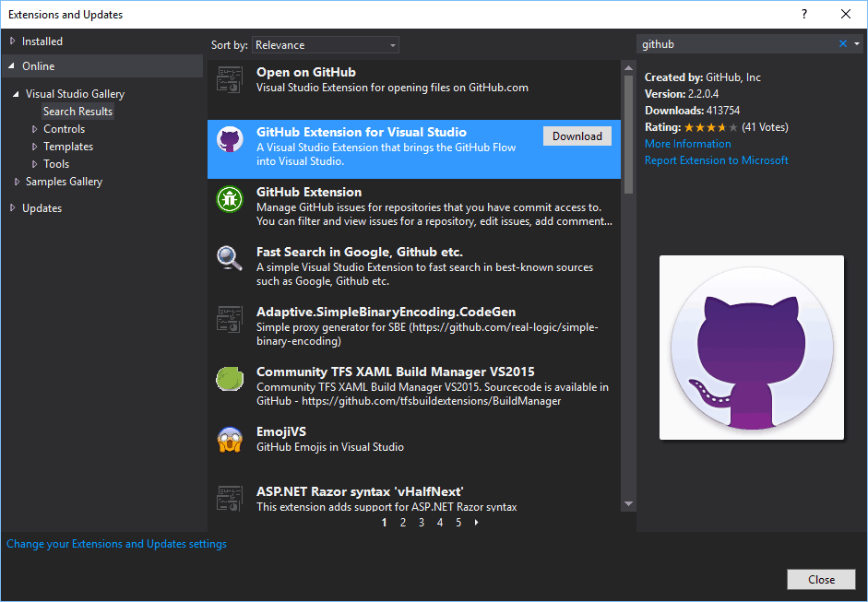Viewport: 868px width, 602px height.
Task: Click Report Extension to Microsoft link
Action: point(717,160)
